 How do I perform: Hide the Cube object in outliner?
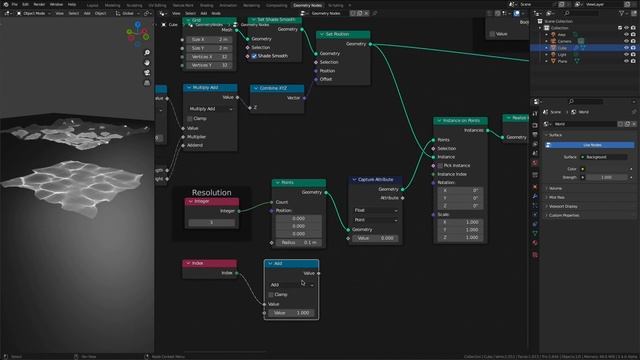pyautogui.click(x=626, y=48)
